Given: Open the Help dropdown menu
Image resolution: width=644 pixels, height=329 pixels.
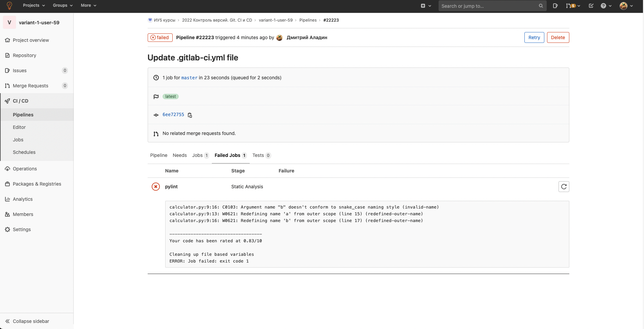Looking at the screenshot, I should click(x=606, y=6).
